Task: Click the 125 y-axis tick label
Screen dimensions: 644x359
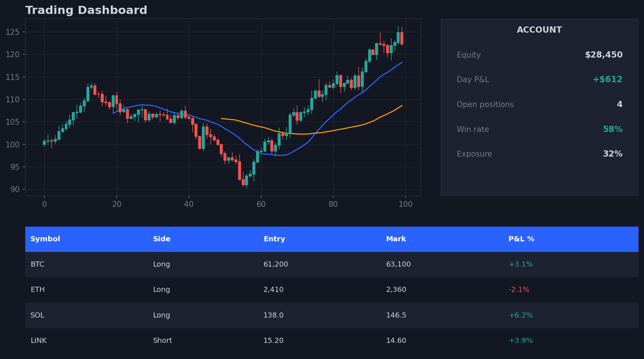Action: [12, 32]
